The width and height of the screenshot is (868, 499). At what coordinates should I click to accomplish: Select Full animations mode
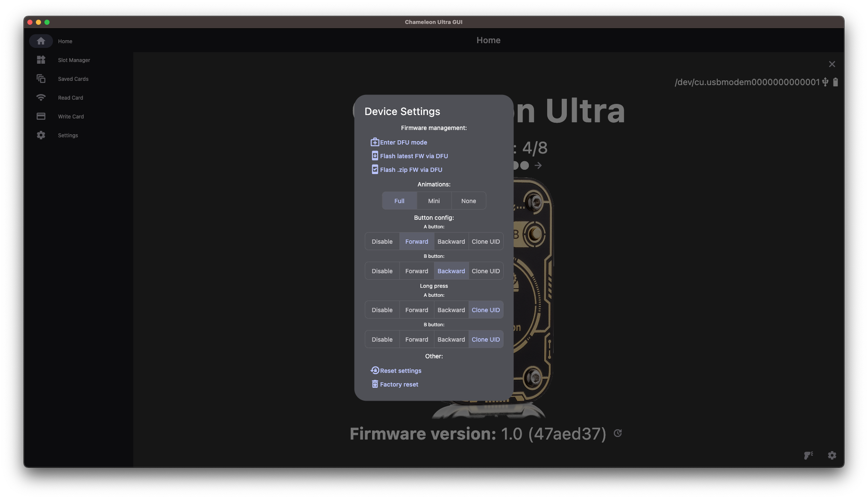(x=399, y=201)
